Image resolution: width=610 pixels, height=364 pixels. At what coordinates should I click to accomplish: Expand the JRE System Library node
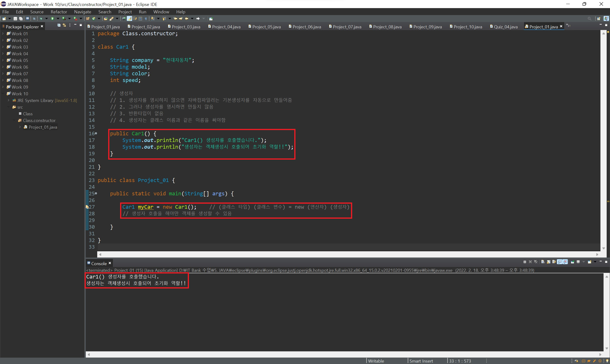pos(9,100)
